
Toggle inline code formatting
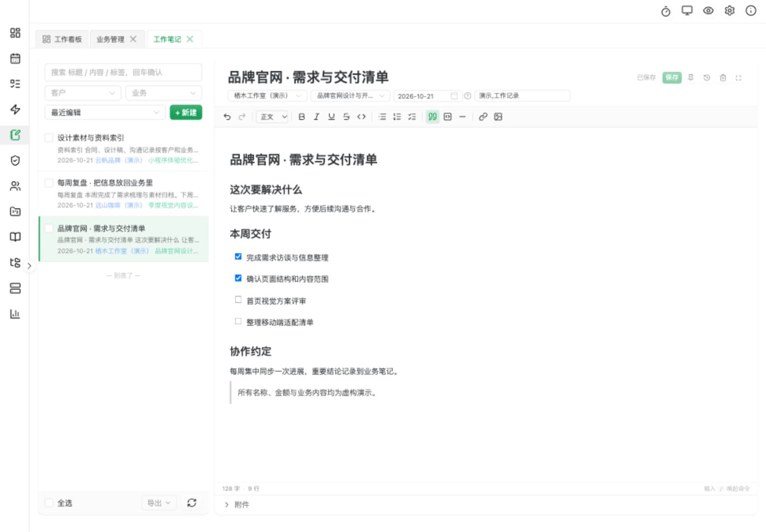361,117
